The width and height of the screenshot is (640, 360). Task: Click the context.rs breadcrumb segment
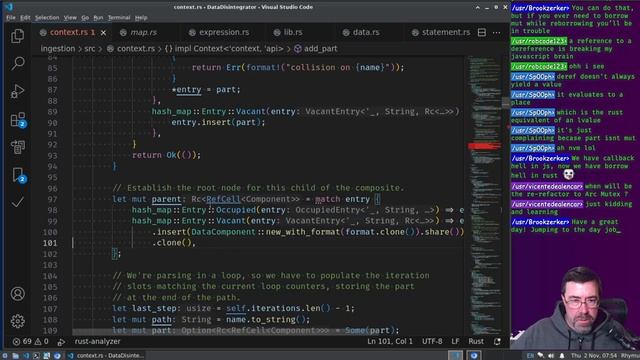click(x=131, y=49)
